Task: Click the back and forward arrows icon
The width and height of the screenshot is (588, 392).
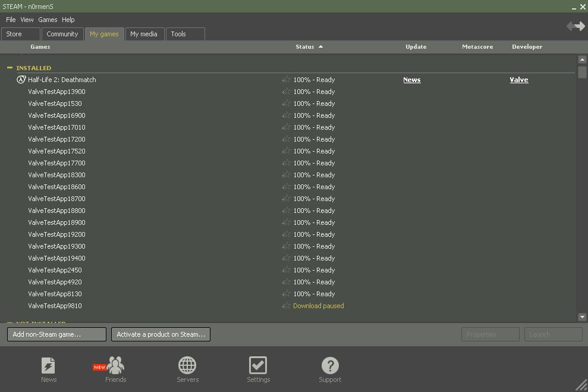Action: (x=576, y=26)
